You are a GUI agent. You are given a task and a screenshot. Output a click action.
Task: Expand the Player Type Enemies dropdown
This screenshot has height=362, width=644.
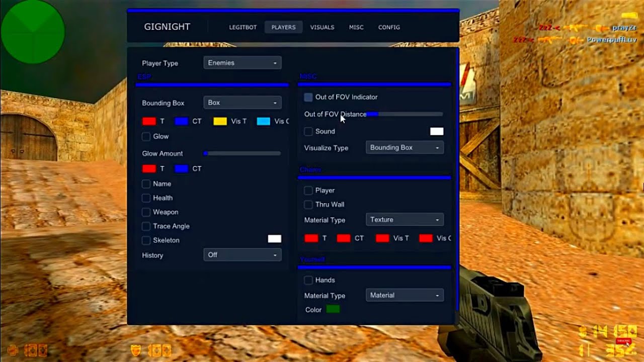pos(243,63)
